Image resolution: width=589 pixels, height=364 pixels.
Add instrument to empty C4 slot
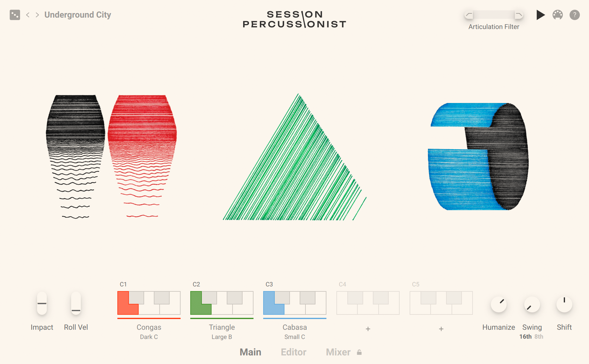(x=367, y=328)
